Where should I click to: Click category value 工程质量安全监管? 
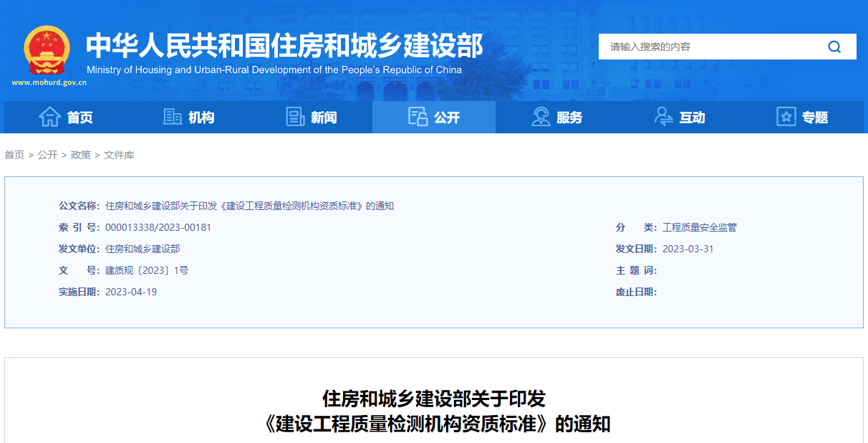(700, 227)
